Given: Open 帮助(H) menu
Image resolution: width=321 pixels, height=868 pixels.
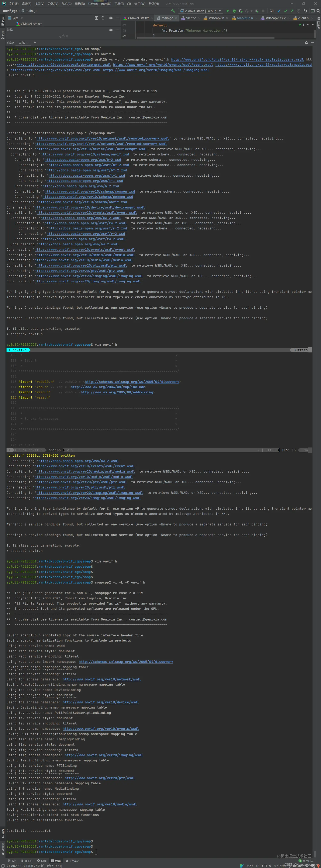Looking at the screenshot, I should 153,4.
